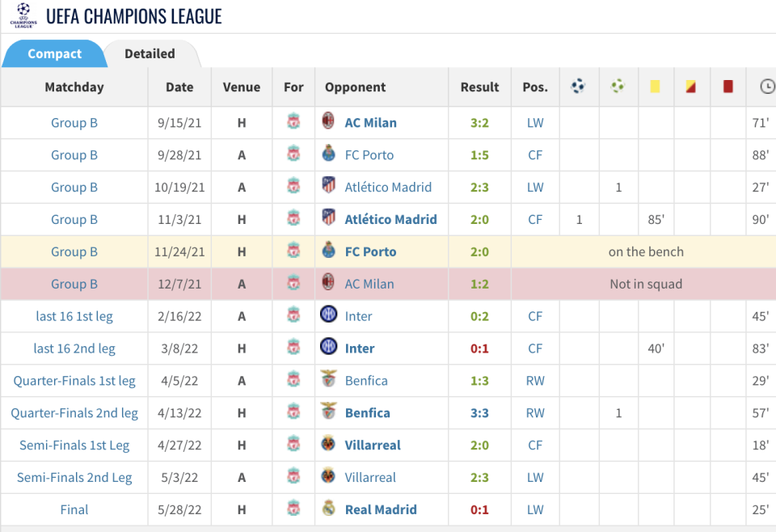Image resolution: width=776 pixels, height=532 pixels.
Task: Click the red card icon header
Action: (x=727, y=87)
